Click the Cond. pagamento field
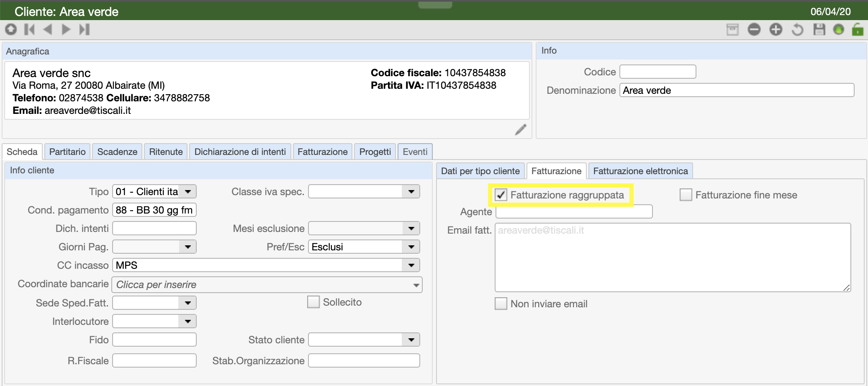 pos(154,210)
